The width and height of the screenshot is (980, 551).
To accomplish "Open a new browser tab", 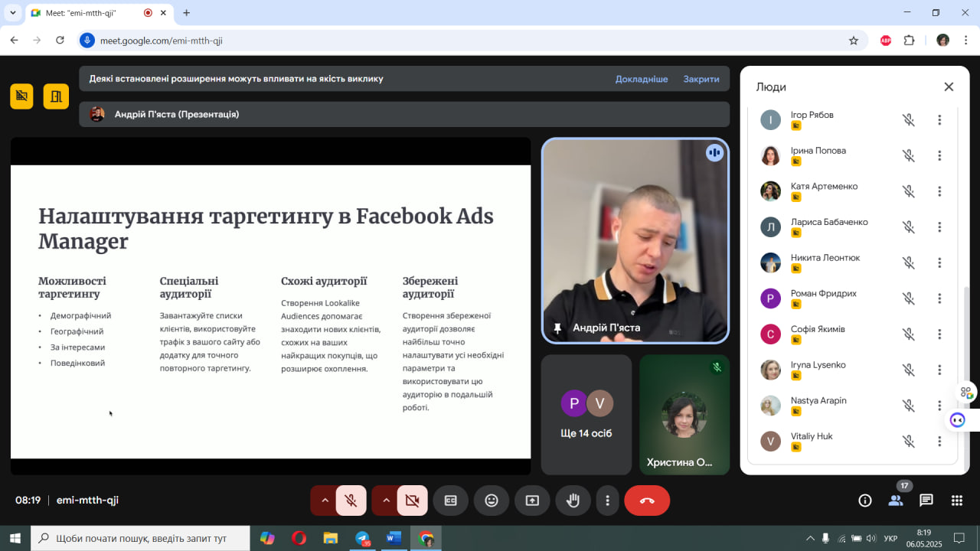I will tap(186, 13).
